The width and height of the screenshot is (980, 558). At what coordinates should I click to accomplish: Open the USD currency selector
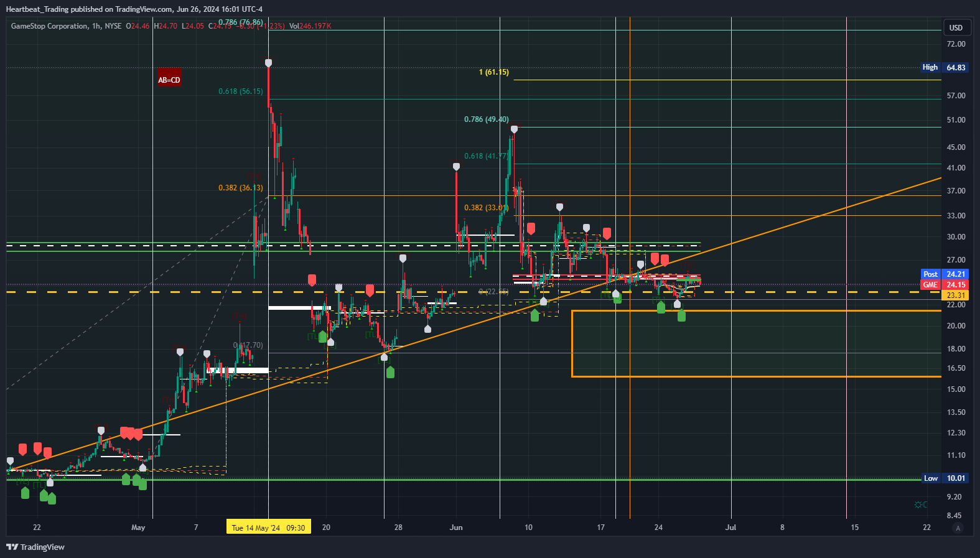[956, 27]
